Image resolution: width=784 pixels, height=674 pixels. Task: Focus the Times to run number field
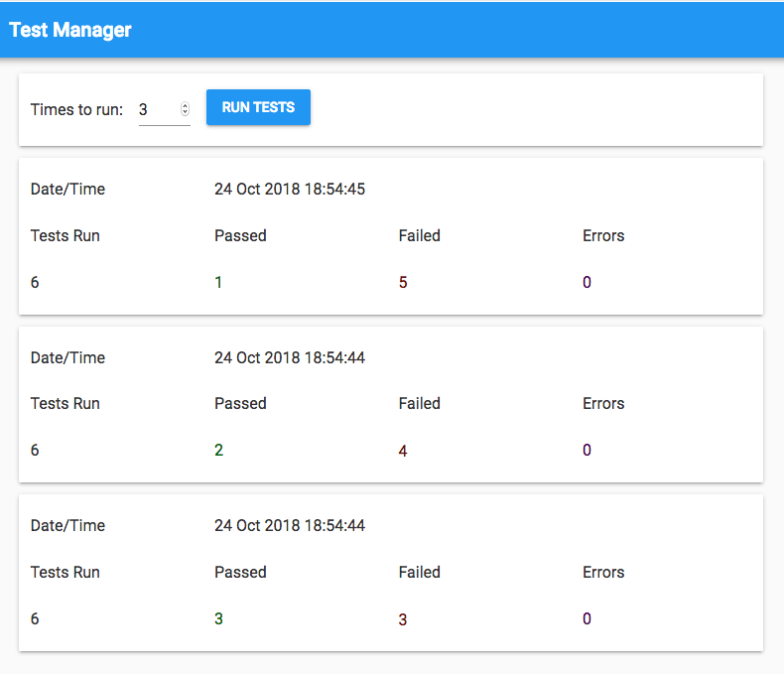(157, 109)
